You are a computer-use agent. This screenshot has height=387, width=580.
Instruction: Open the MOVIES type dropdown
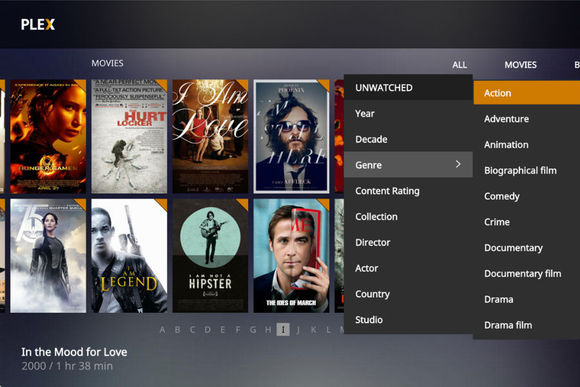tap(520, 65)
